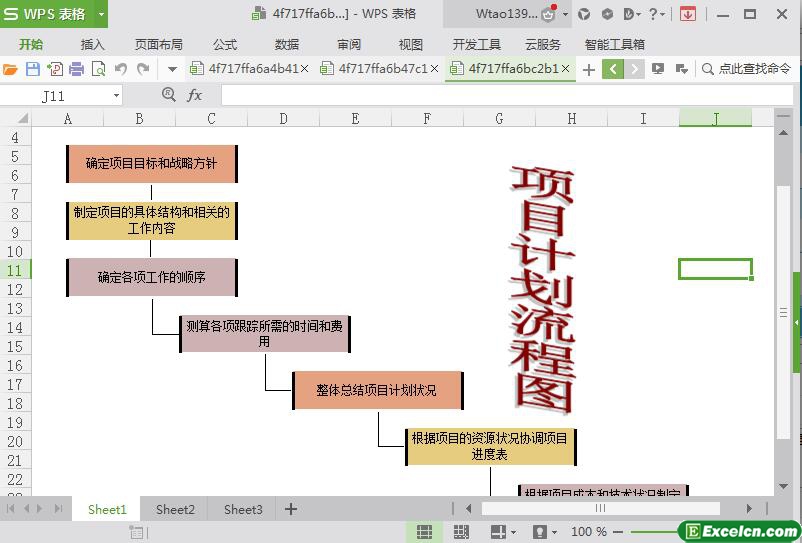Click the presentation screen icon in tab bar

tap(658, 69)
